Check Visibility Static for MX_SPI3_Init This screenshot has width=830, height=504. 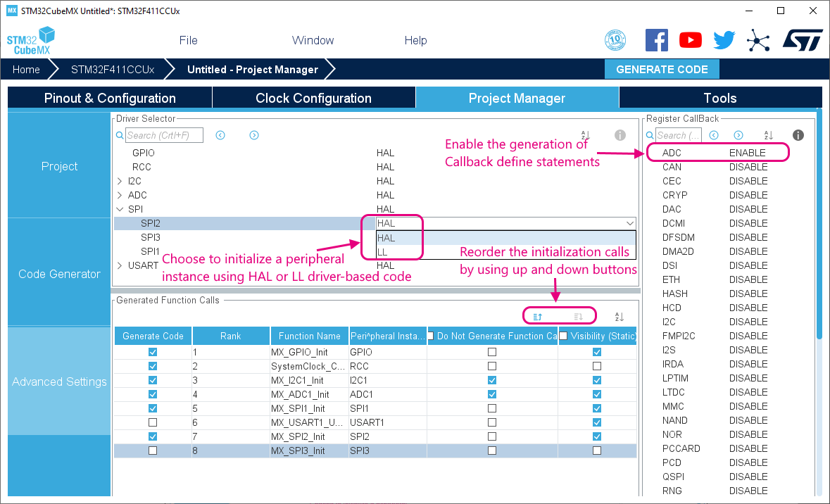click(597, 451)
